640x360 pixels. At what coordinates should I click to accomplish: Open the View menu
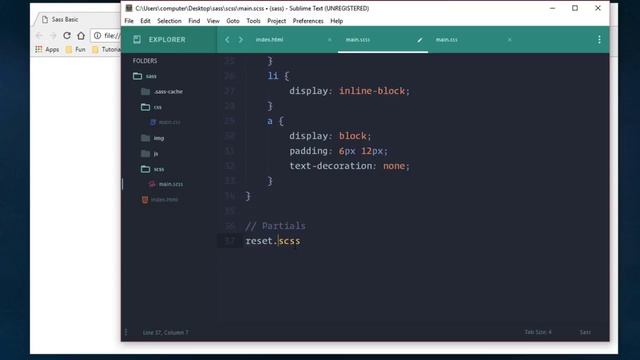[x=213, y=21]
